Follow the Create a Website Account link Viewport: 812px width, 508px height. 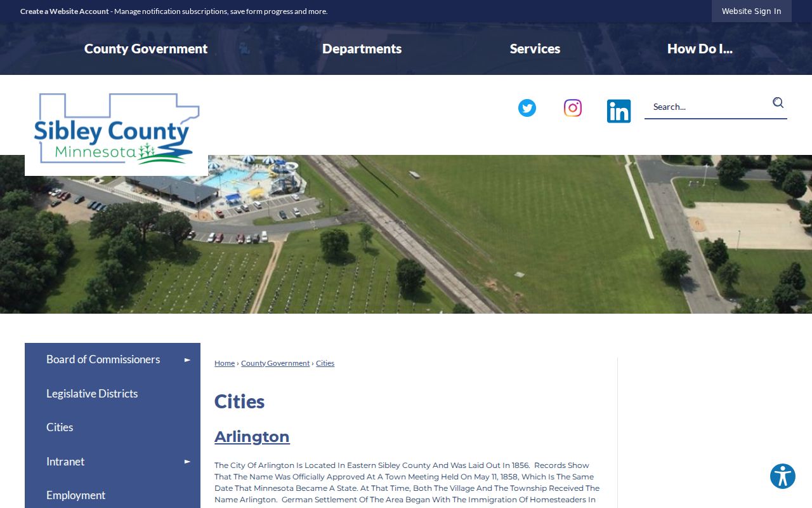pos(65,11)
